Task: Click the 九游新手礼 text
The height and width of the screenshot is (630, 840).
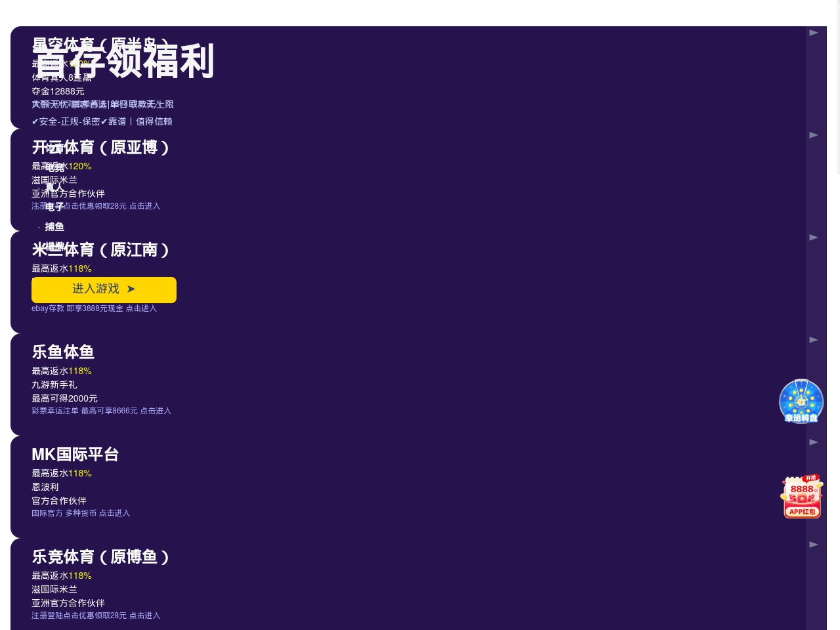Action: coord(54,385)
